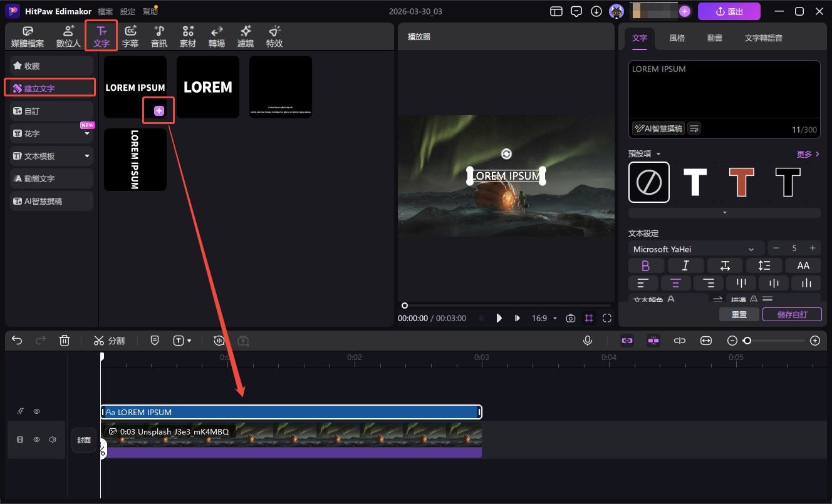Take a snapshot with the camera icon

[x=570, y=318]
